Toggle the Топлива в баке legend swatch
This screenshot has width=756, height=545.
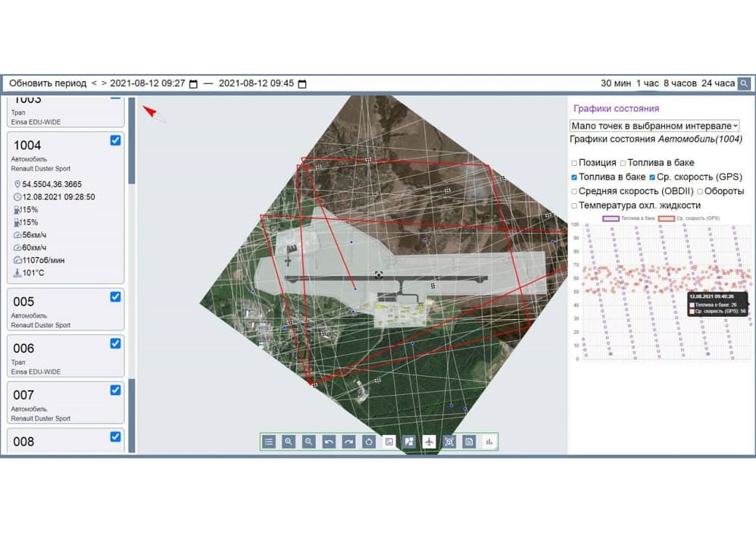(611, 218)
